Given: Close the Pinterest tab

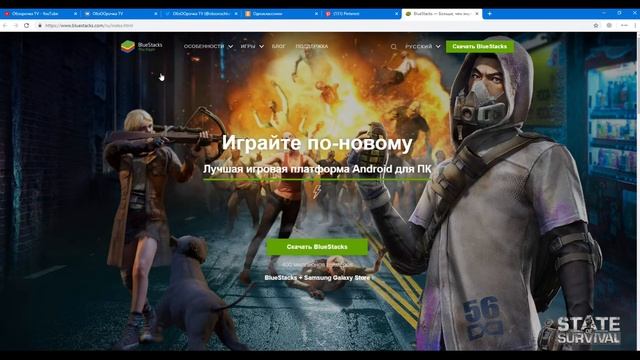Looking at the screenshot, I should tap(396, 13).
